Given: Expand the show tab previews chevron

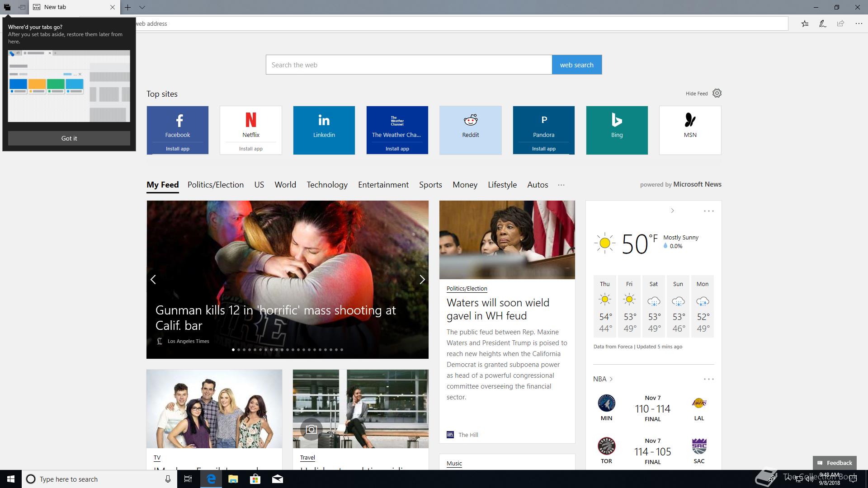Looking at the screenshot, I should click(142, 7).
